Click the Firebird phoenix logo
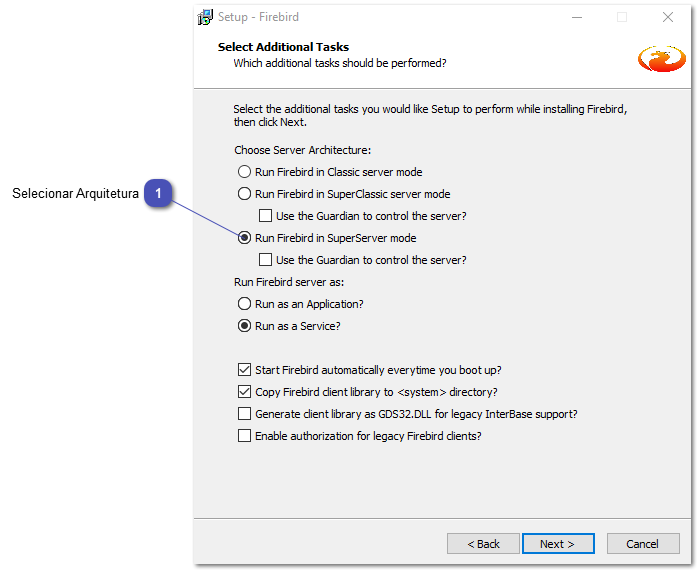The width and height of the screenshot is (700, 573). point(661,58)
